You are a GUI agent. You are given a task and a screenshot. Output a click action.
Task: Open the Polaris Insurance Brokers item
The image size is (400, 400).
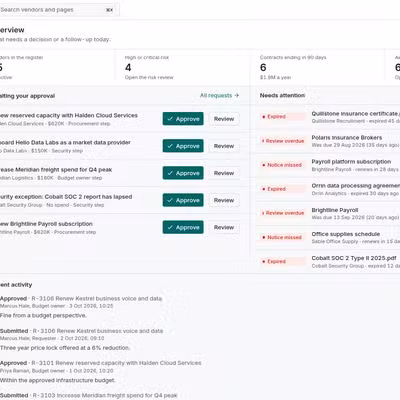(x=328, y=141)
